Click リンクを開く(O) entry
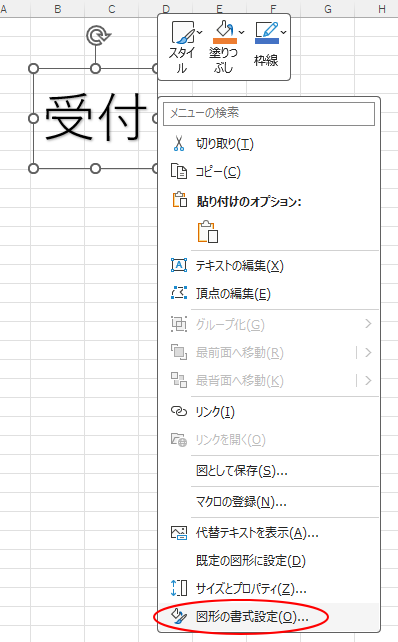 click(231, 440)
